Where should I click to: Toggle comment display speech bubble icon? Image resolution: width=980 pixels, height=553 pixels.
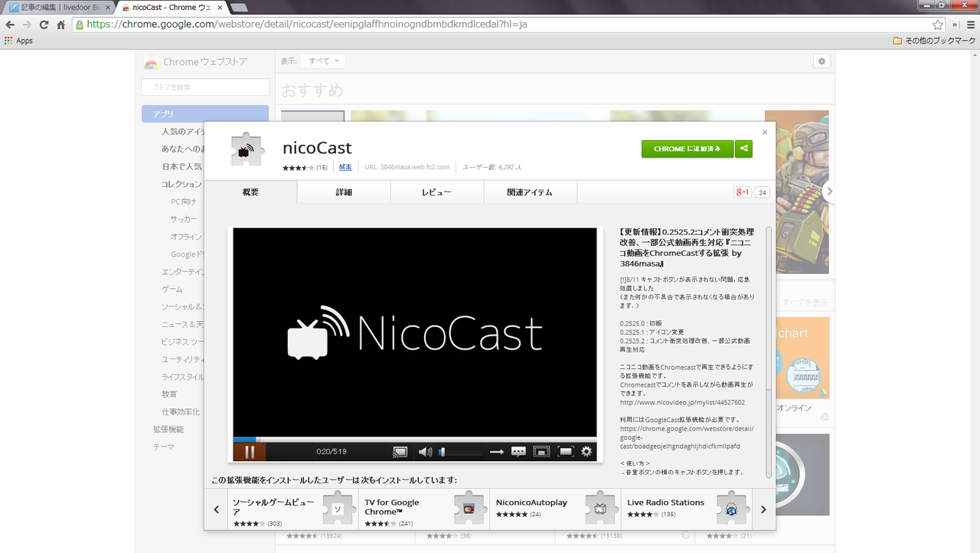[518, 452]
